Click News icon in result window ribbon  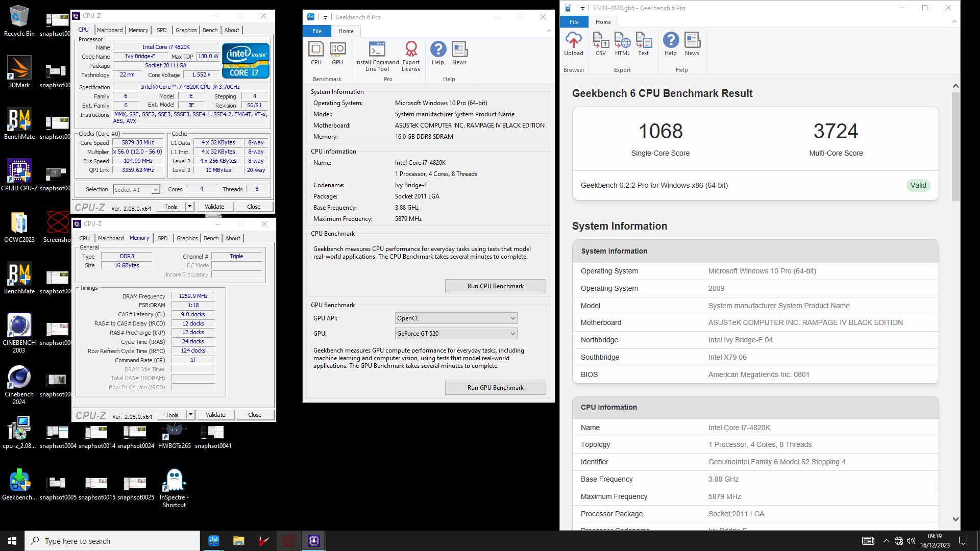coord(692,44)
